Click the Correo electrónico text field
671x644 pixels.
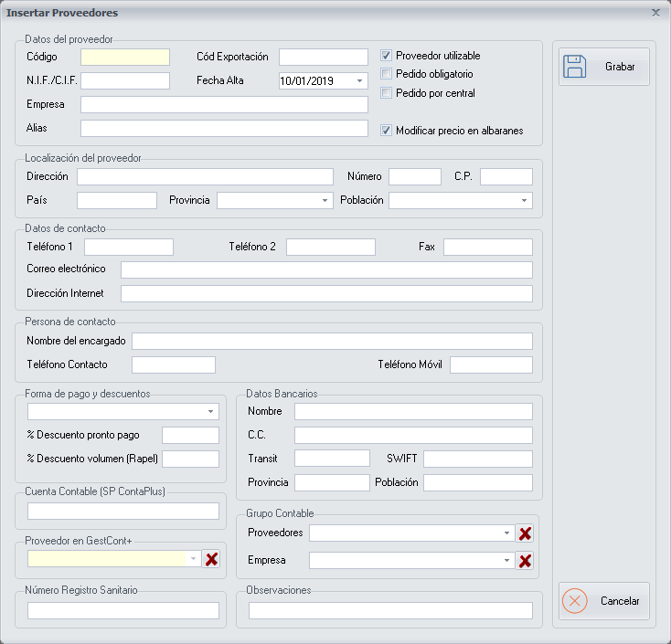pos(326,269)
